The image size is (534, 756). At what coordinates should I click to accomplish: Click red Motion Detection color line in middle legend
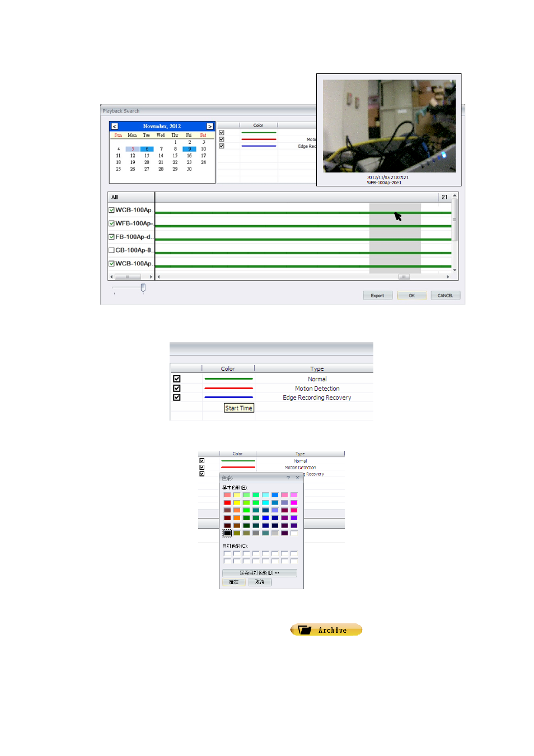(228, 389)
